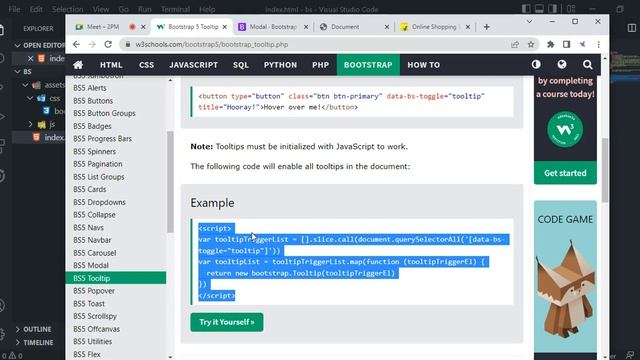This screenshot has width=640, height=360.
Task: Close the Bootstrap 5 Tooltip tab
Action: click(224, 27)
